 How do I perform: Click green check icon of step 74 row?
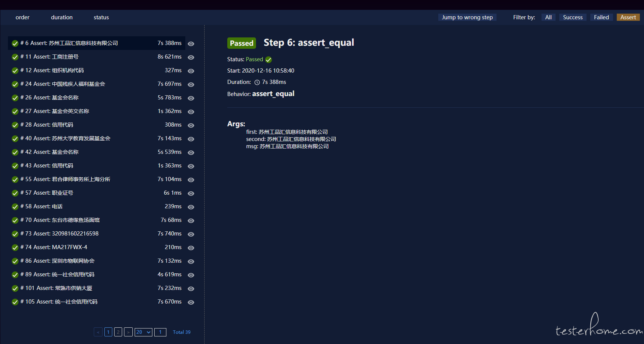click(x=15, y=248)
